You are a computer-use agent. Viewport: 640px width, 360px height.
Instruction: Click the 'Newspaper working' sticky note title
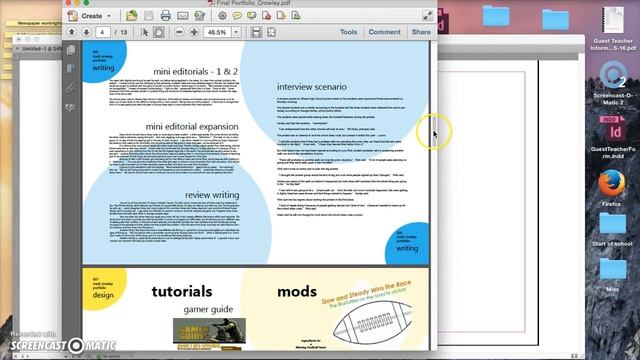click(x=39, y=23)
